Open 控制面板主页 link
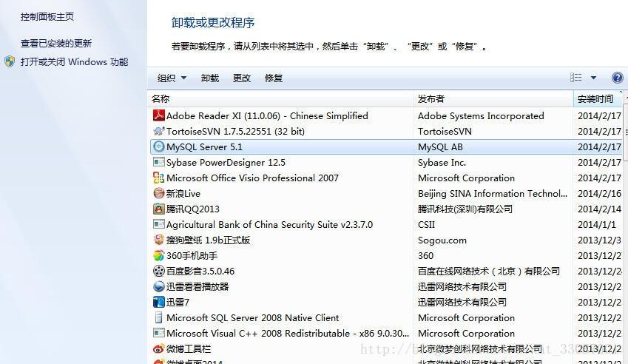 47,16
